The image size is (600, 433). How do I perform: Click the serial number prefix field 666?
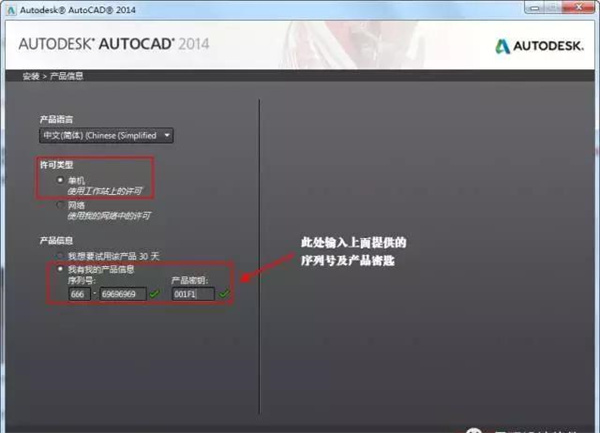click(80, 294)
